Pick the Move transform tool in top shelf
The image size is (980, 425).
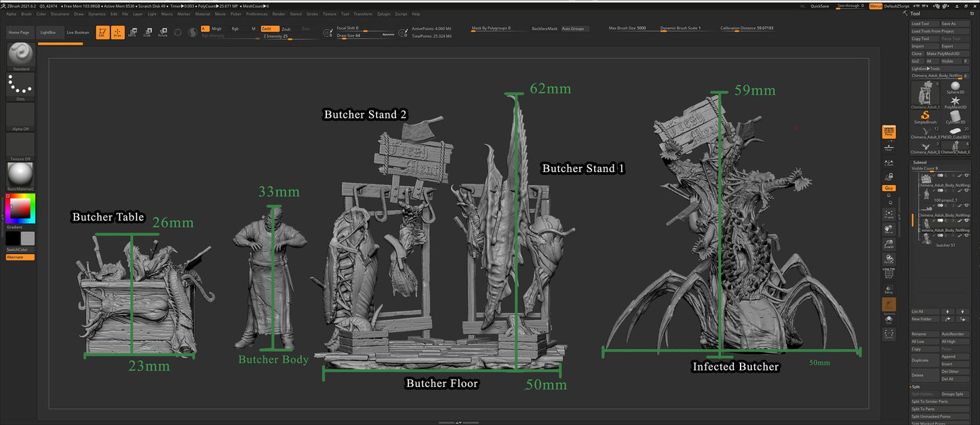(132, 32)
